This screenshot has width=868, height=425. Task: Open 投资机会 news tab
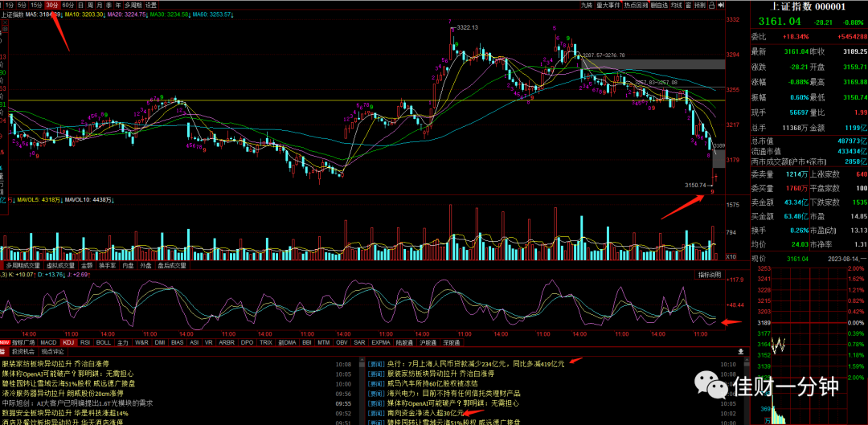[23, 351]
